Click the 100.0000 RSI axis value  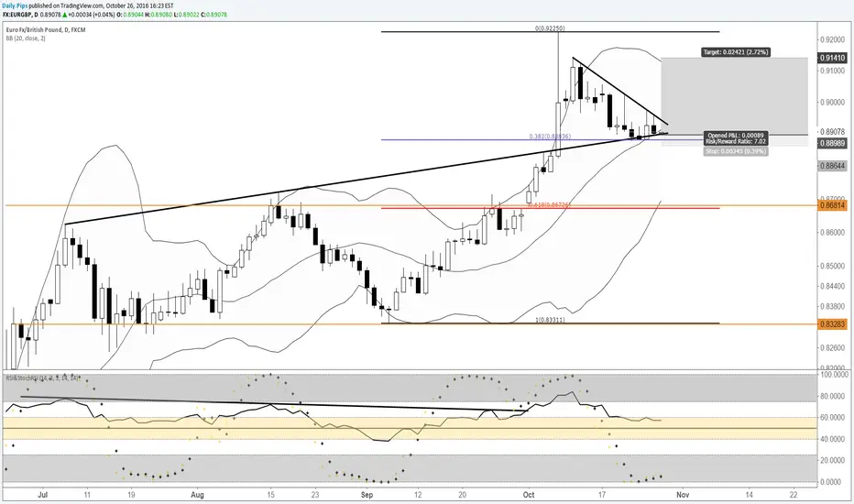click(835, 375)
